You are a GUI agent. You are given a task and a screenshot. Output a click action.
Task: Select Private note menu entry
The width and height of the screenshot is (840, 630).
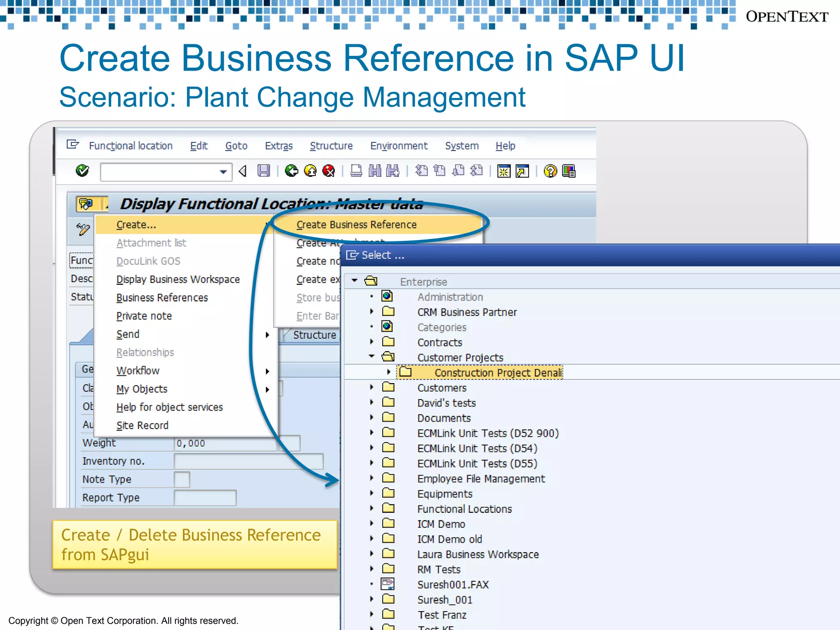pos(144,316)
